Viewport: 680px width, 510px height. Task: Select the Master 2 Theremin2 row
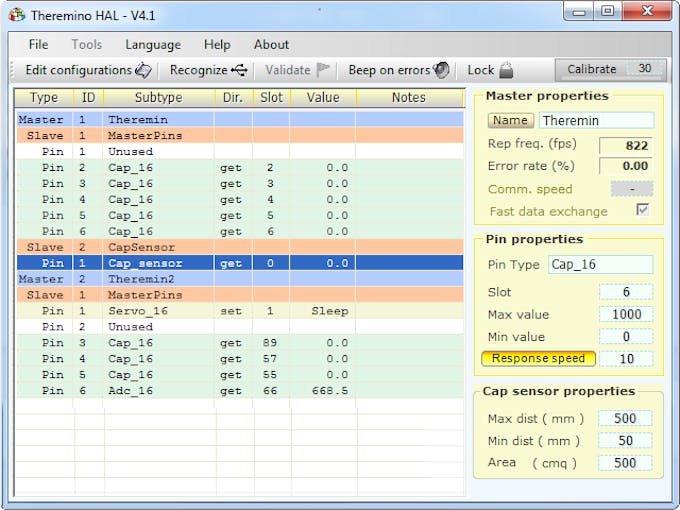[x=240, y=279]
